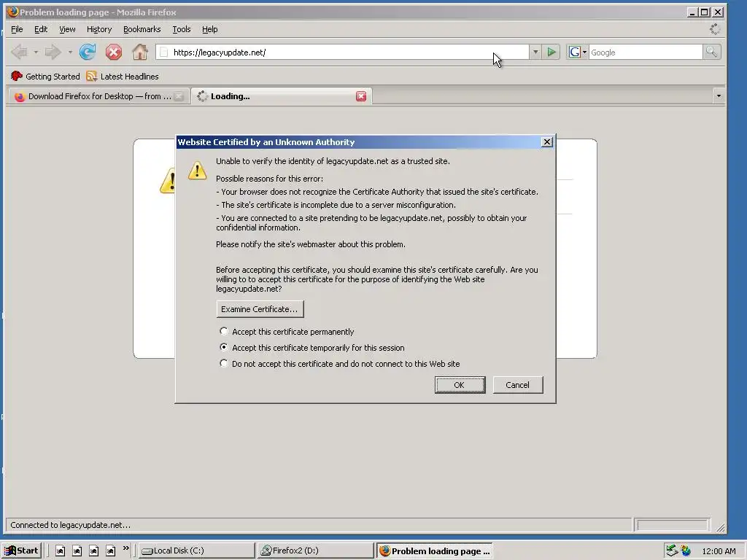747x560 pixels.
Task: Open Getting Started bookmark
Action: pos(45,76)
